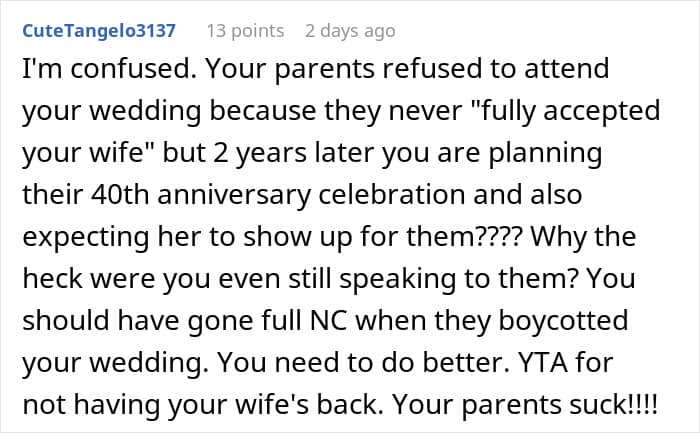Click the word "planning" in the comment

tap(545, 154)
